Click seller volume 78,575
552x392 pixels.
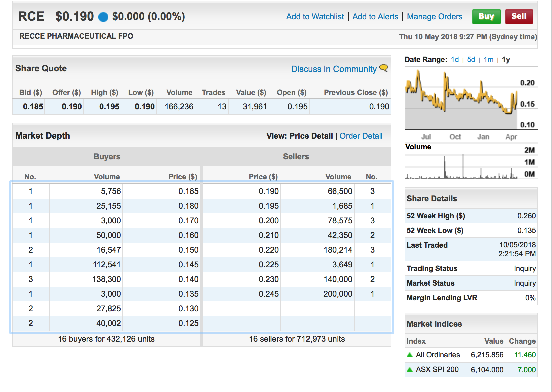click(x=340, y=221)
